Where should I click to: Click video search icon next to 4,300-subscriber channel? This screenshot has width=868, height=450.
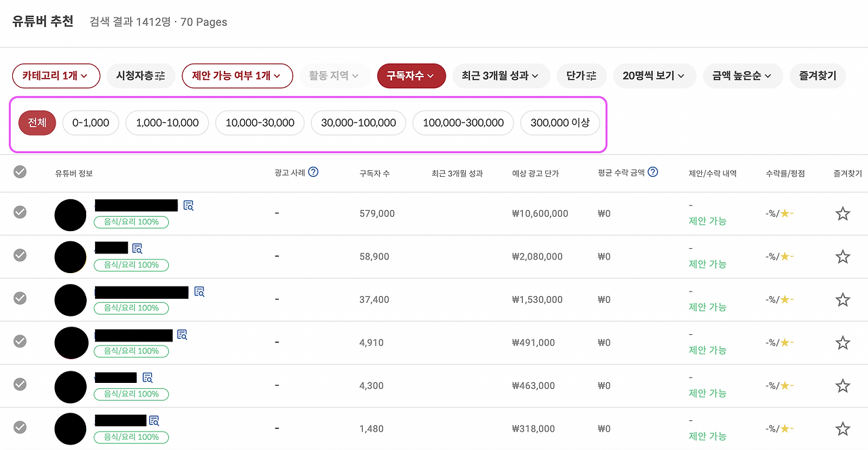[x=147, y=377]
